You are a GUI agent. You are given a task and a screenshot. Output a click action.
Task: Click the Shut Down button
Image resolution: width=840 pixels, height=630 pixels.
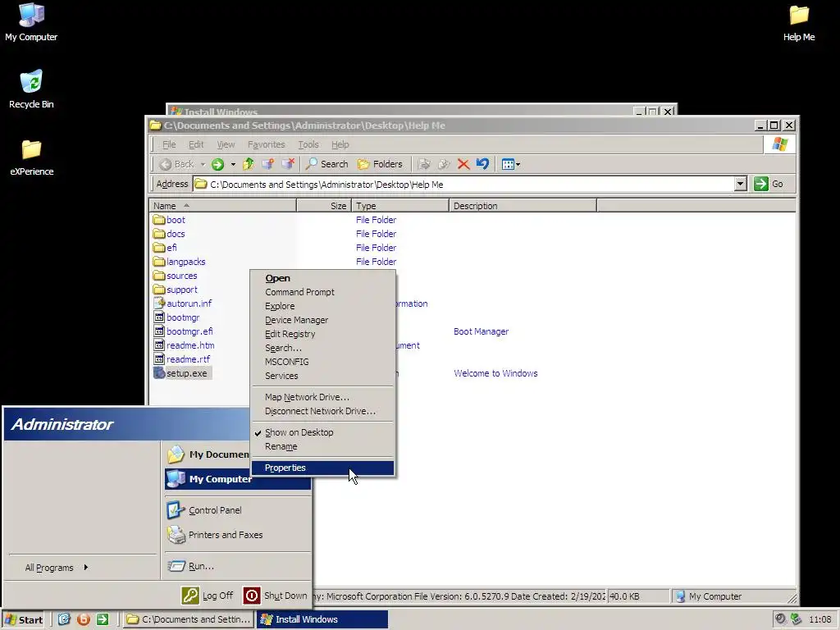coord(276,596)
